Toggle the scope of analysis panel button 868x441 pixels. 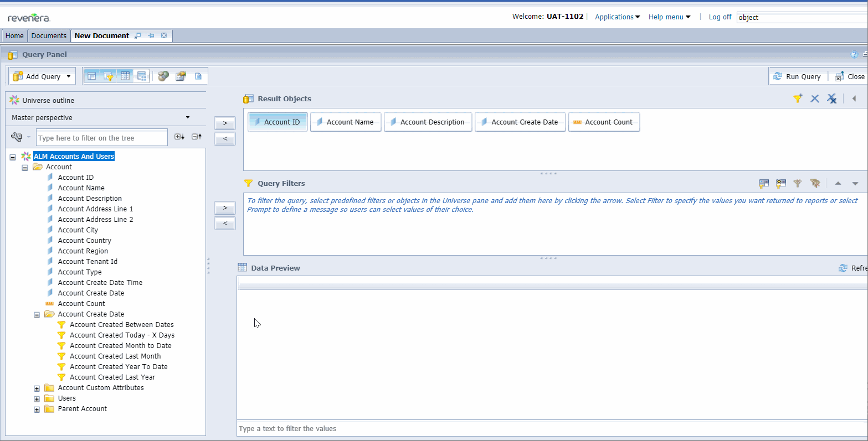[x=142, y=76]
